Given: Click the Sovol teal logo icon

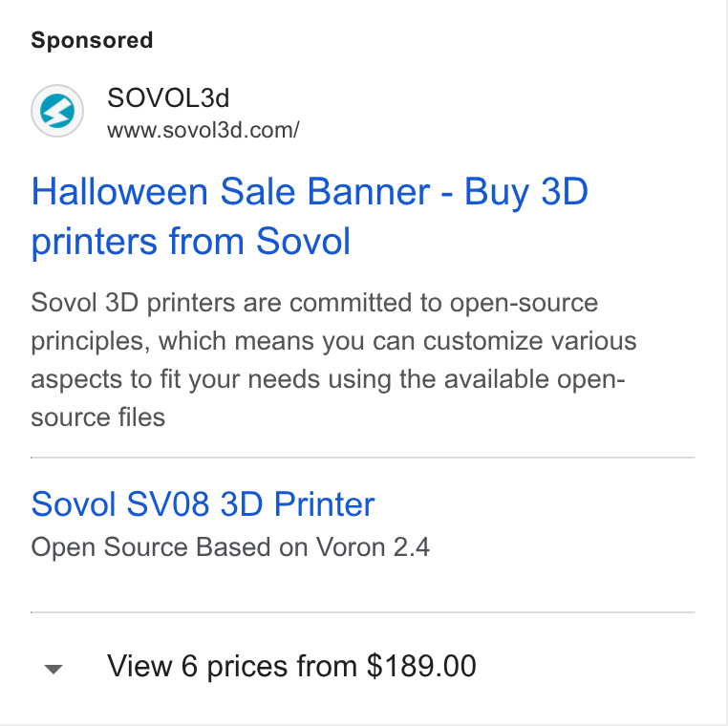Looking at the screenshot, I should 57,111.
